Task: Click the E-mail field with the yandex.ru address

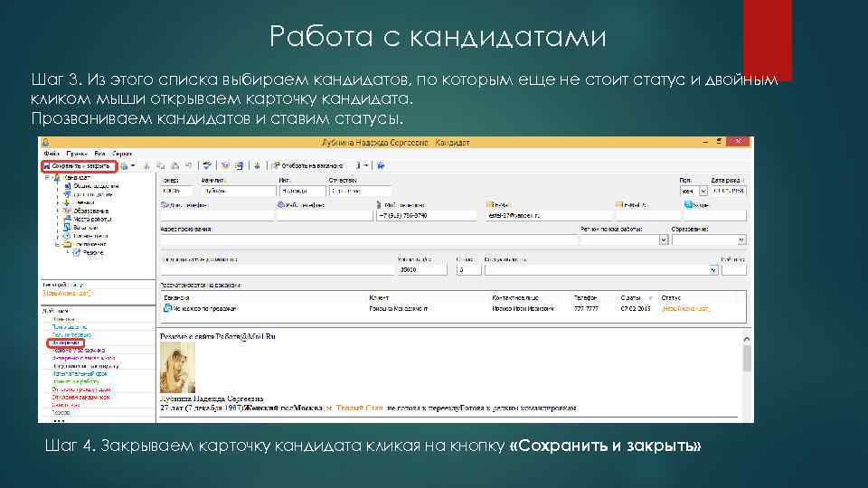Action: click(x=549, y=216)
